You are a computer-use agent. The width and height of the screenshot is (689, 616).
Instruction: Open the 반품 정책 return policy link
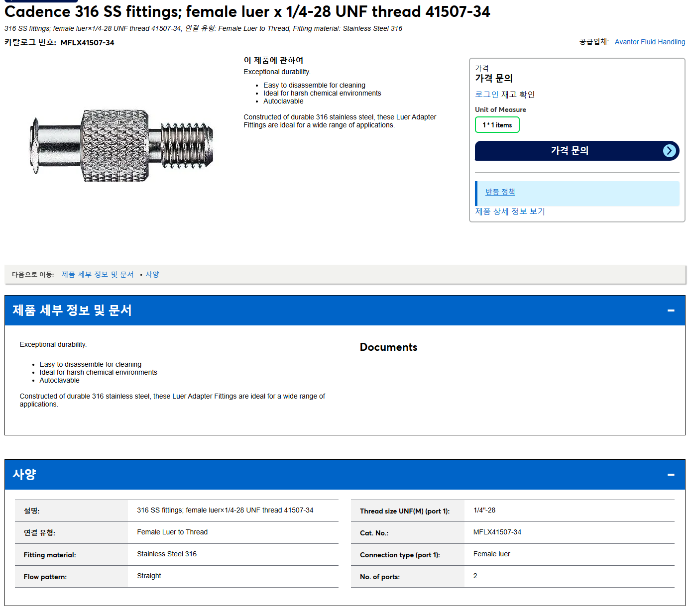coord(500,192)
